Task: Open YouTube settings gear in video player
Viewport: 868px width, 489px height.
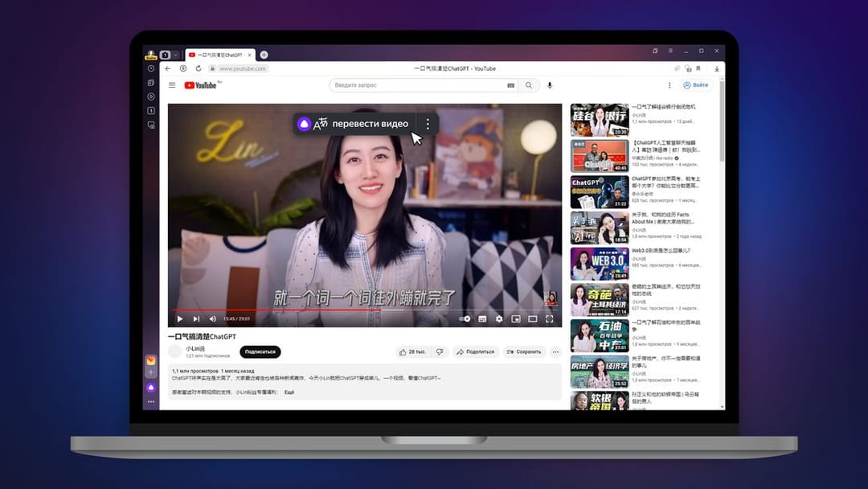Action: 499,318
